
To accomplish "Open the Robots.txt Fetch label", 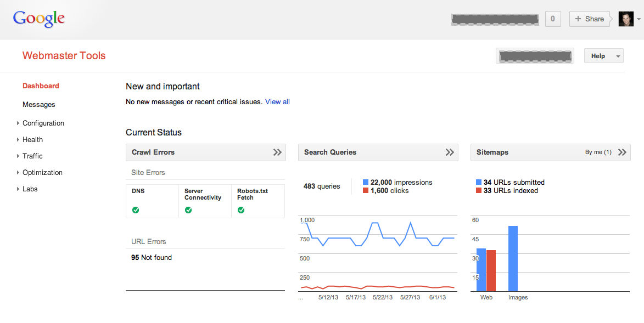I will click(x=253, y=194).
